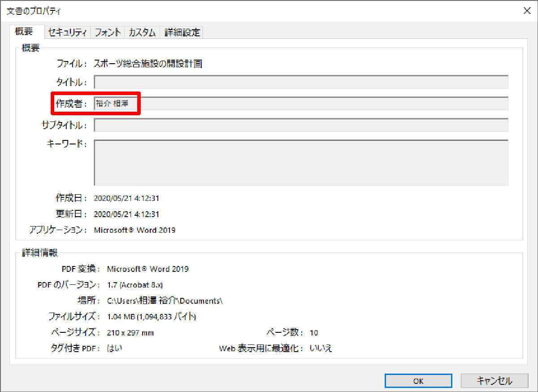Click the キャンセル button
Viewport: 538px width, 392px height.
tap(494, 381)
